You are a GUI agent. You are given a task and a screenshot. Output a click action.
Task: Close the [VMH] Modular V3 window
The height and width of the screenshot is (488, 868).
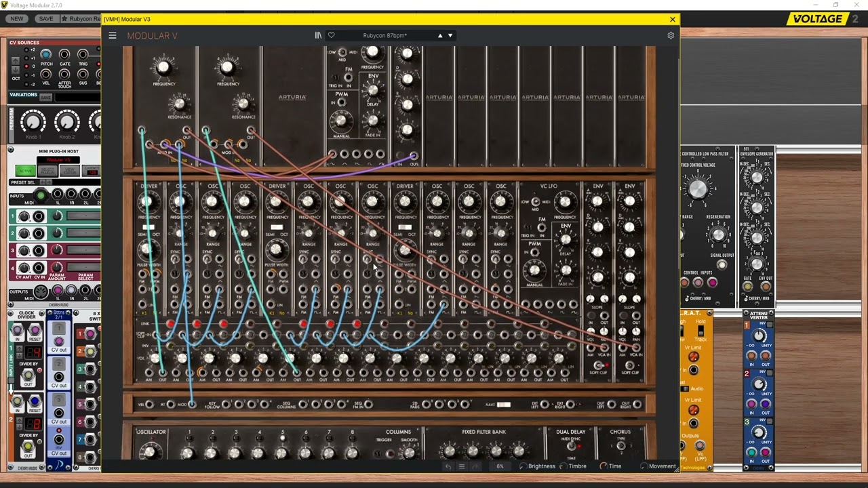click(x=673, y=20)
